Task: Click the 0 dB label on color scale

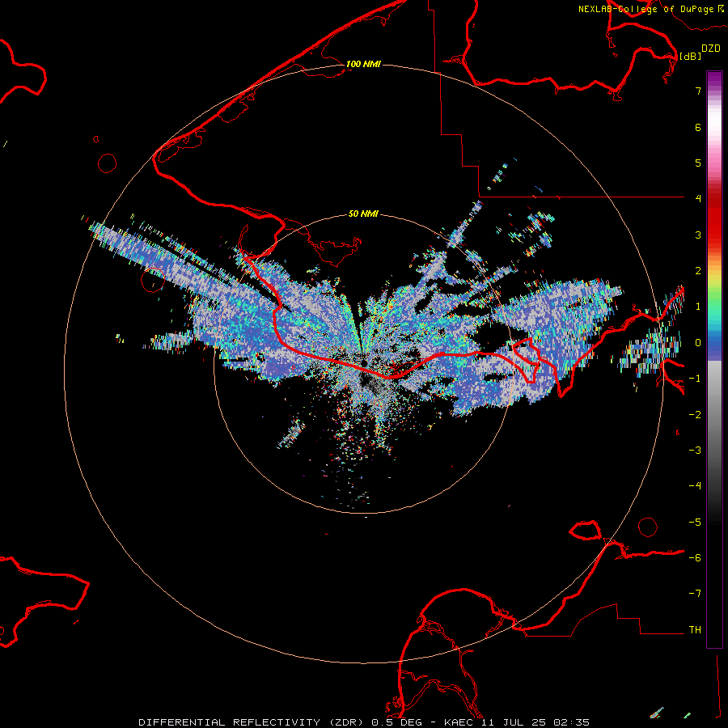Action: click(698, 343)
